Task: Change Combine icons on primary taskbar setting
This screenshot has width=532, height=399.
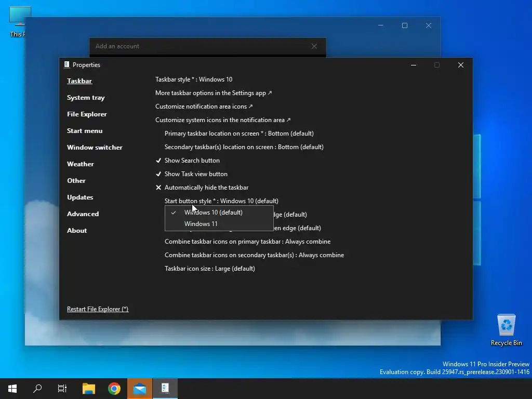Action: tap(247, 242)
